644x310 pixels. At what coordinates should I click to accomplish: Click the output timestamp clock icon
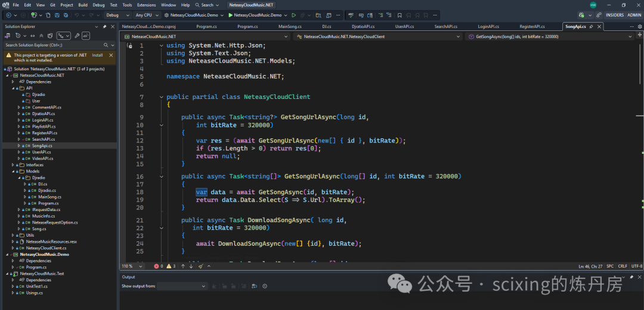click(x=265, y=286)
